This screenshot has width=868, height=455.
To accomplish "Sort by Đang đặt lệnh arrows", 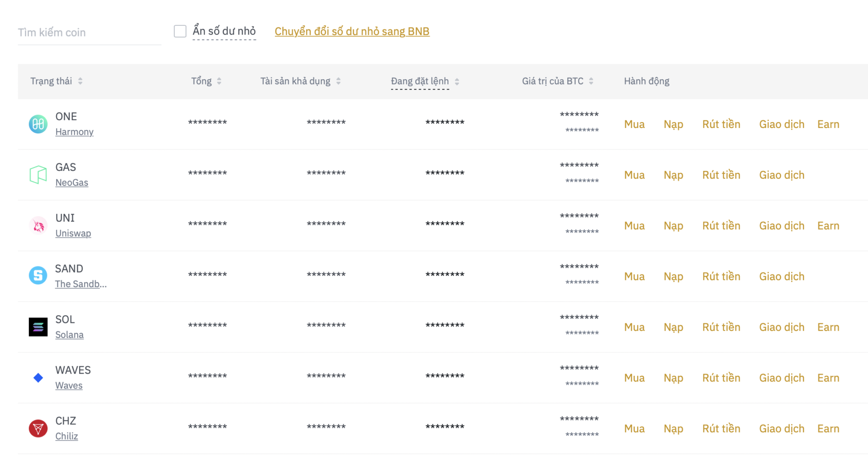I will [x=457, y=81].
